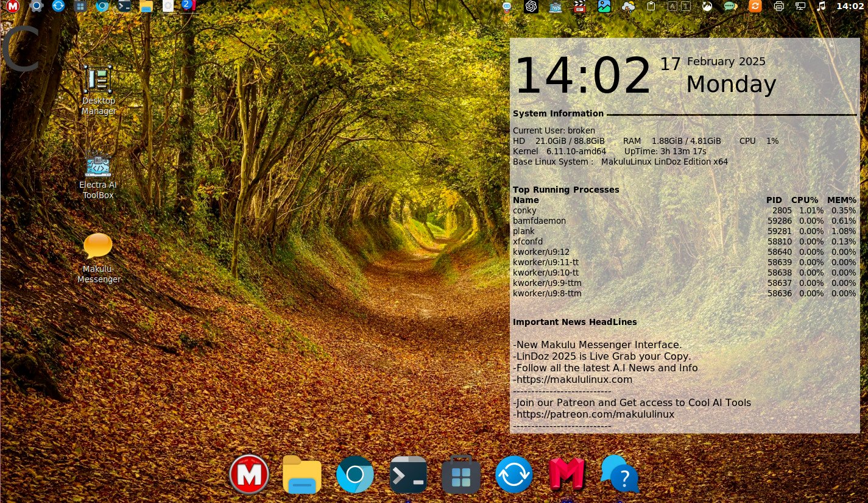Viewport: 868px width, 503px height.
Task: Open the file manager in dock
Action: point(302,474)
